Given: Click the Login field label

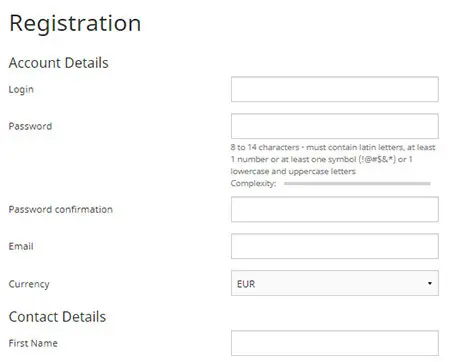Looking at the screenshot, I should pos(21,89).
